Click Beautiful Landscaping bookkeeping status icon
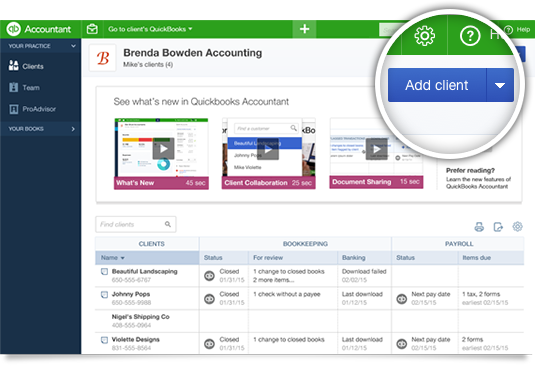This screenshot has height=372, width=535. [209, 276]
